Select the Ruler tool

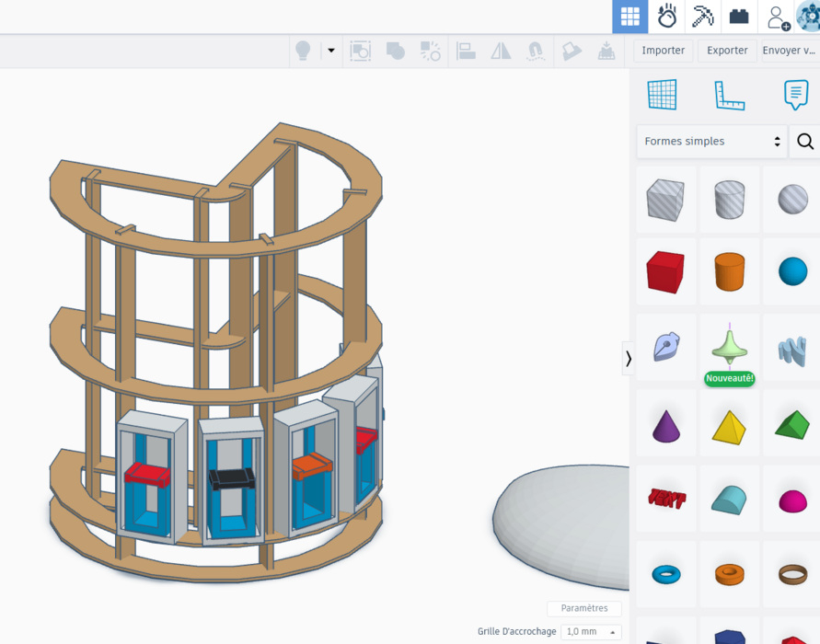coord(729,95)
